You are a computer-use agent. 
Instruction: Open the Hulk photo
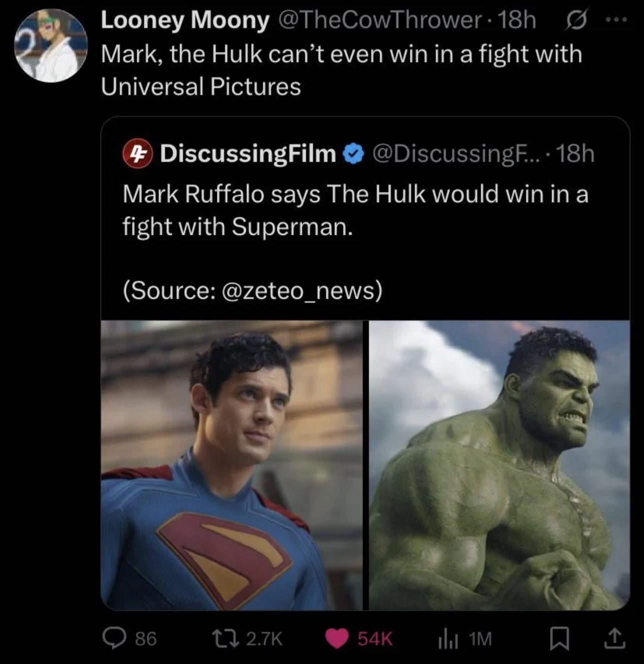tap(499, 465)
